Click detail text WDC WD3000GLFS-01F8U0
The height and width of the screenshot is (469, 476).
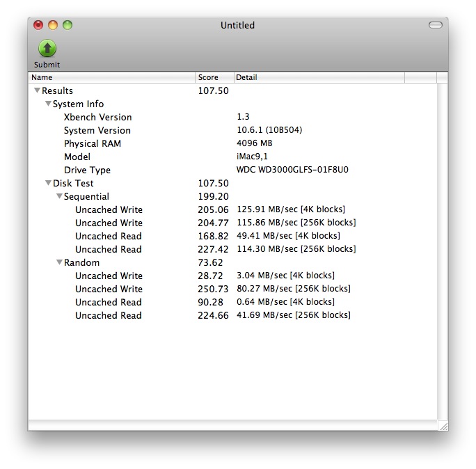(292, 169)
